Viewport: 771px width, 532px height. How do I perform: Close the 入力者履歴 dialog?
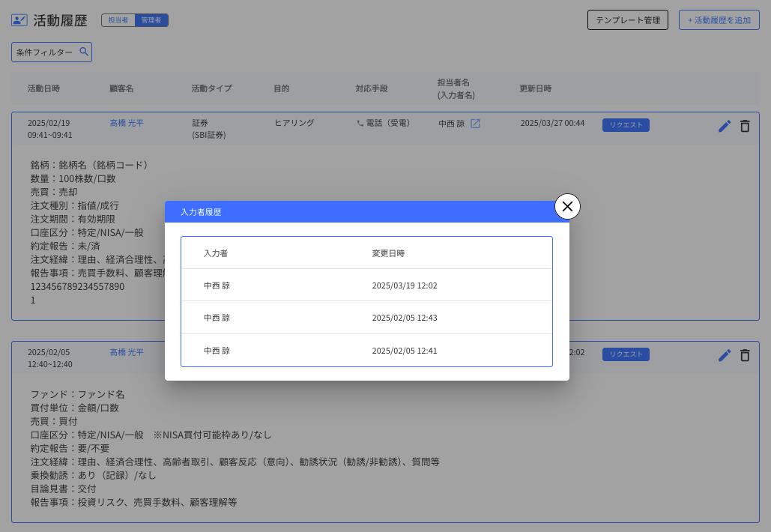567,207
